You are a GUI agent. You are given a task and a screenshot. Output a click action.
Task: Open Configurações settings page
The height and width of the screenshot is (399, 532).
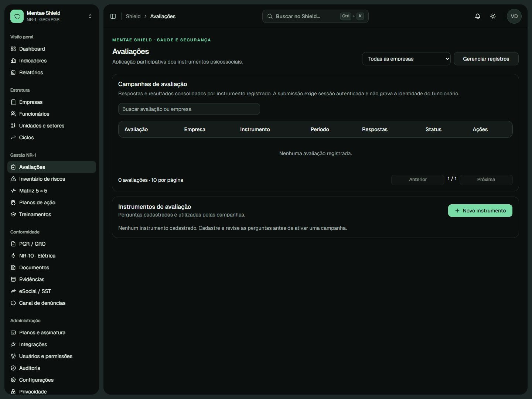(x=52, y=380)
